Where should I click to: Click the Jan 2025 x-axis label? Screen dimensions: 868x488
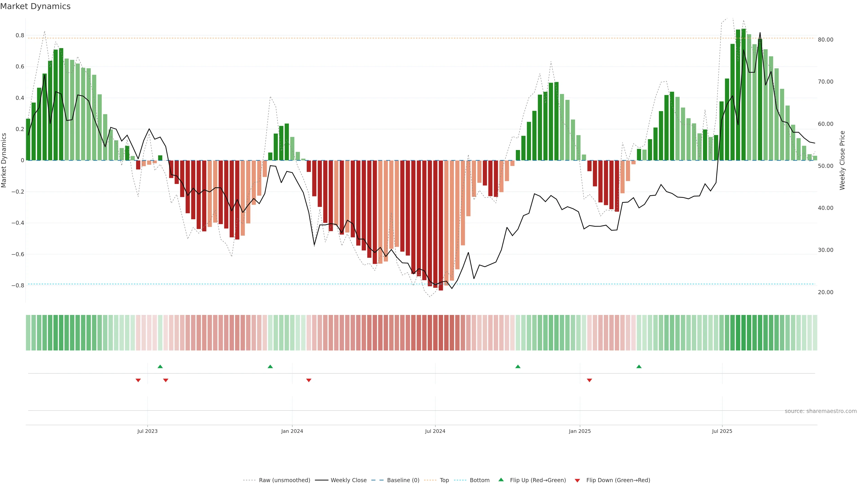580,431
